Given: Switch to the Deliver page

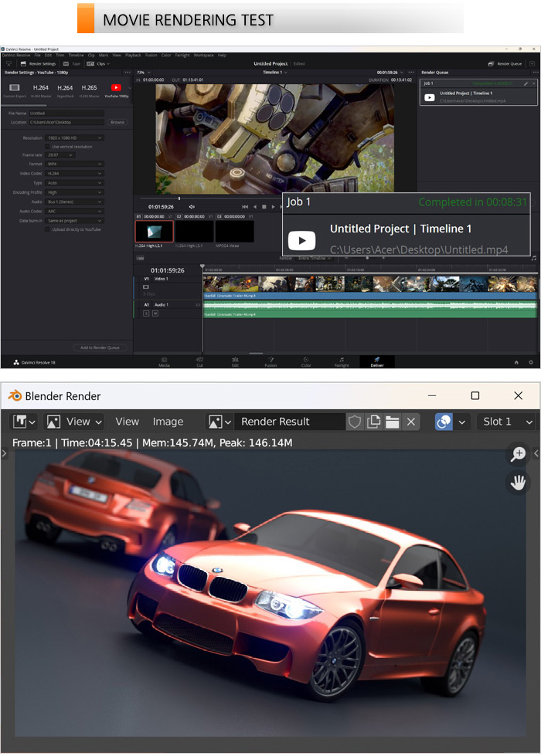Looking at the screenshot, I should tap(377, 362).
